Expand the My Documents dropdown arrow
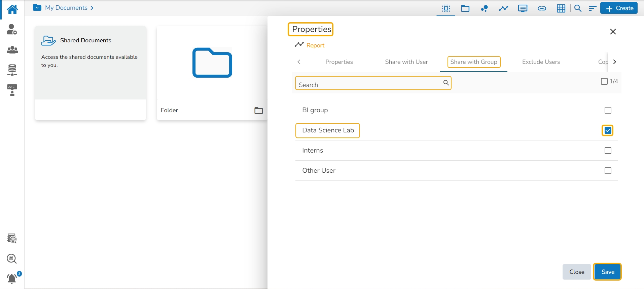 pos(37,8)
